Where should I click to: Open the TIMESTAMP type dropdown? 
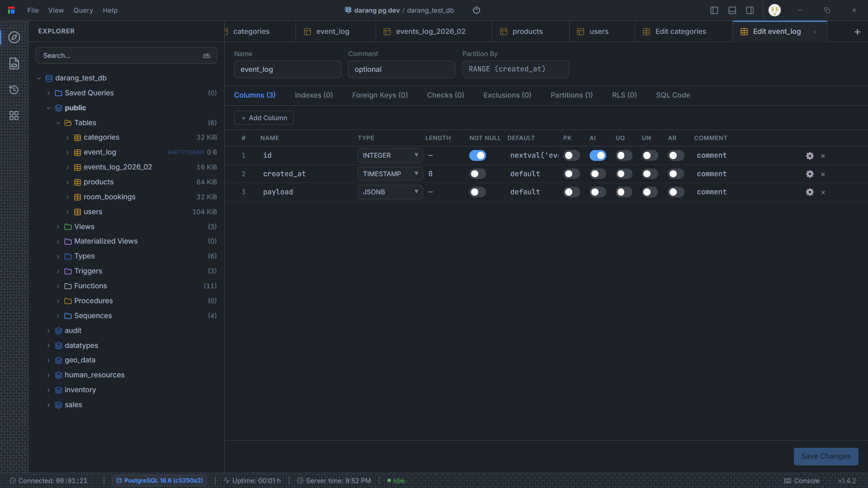pyautogui.click(x=390, y=174)
